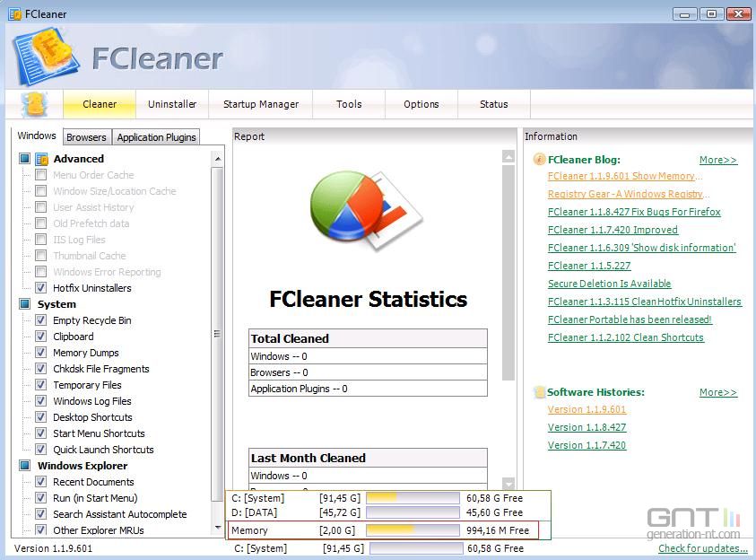This screenshot has width=756, height=560.
Task: Uncheck Search Assistant Autocomplete
Action: [x=41, y=514]
